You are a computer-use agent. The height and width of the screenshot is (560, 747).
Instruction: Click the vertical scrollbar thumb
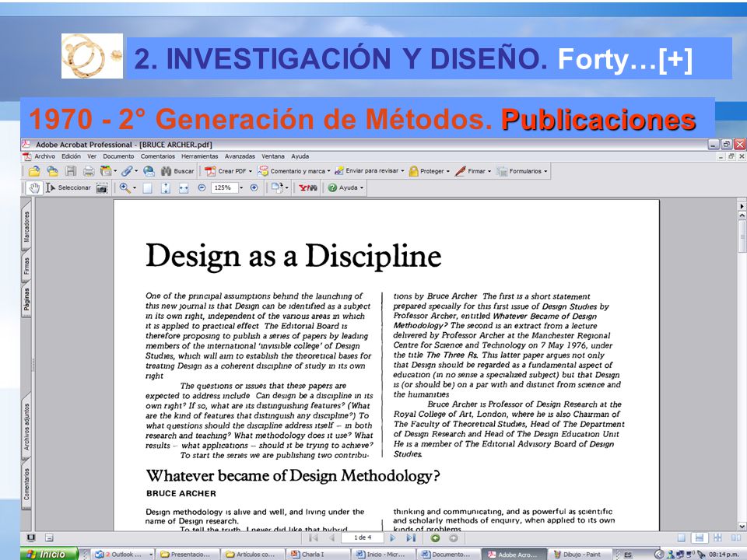tap(742, 236)
